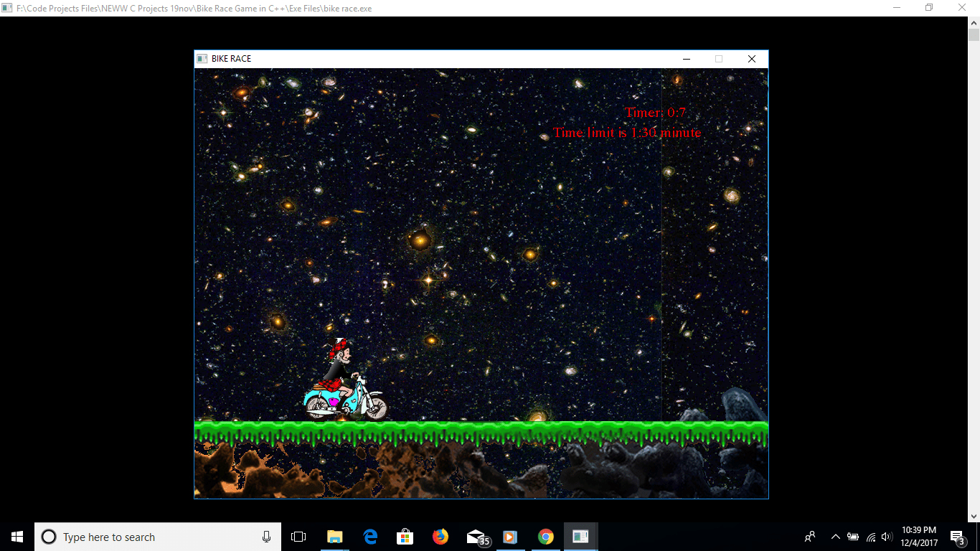Click the taskbar clock showing 10:39 PM
This screenshot has height=551, width=980.
click(x=919, y=537)
